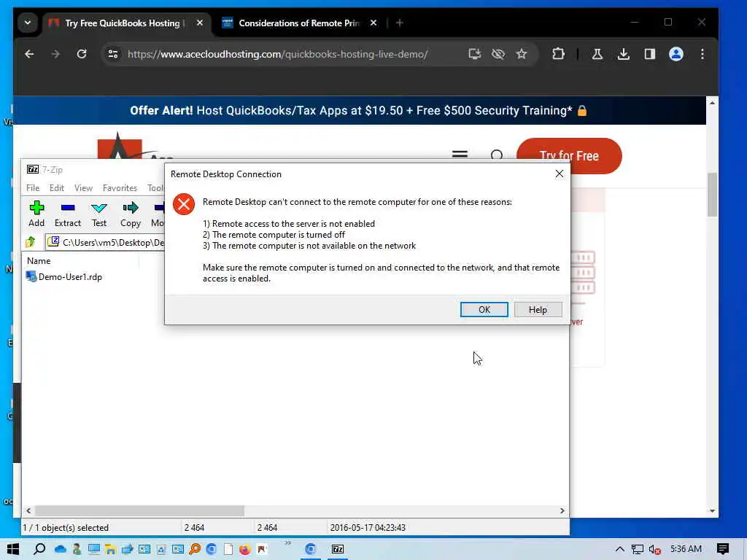Open the Edit menu in 7-Zip
The width and height of the screenshot is (747, 560).
(57, 188)
